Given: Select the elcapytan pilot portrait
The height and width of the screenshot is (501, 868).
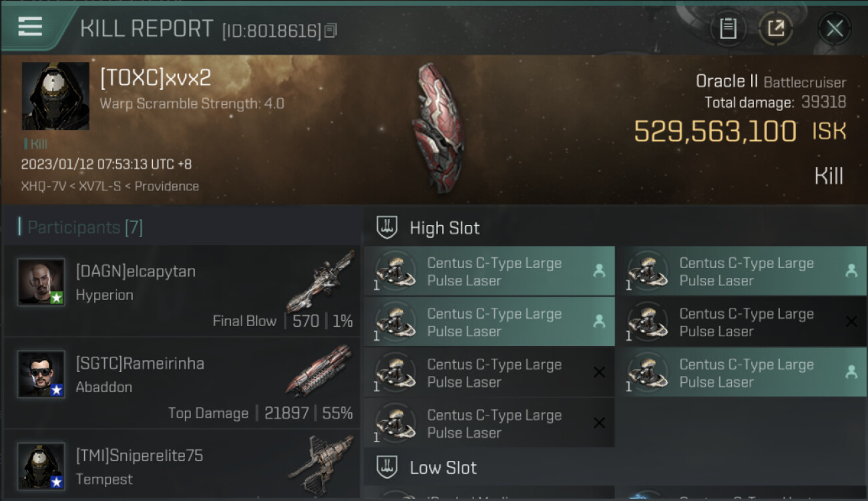Looking at the screenshot, I should [x=41, y=282].
